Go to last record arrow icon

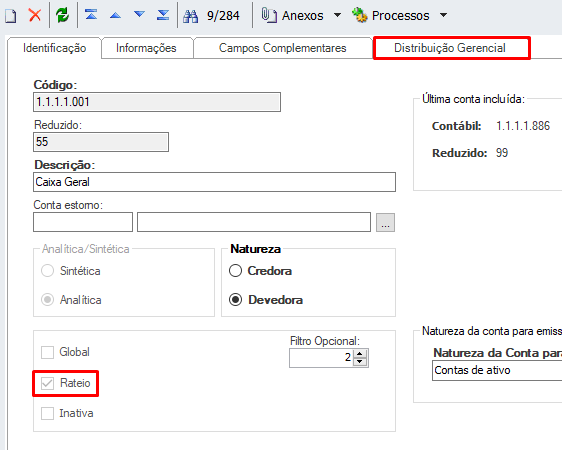[163, 15]
